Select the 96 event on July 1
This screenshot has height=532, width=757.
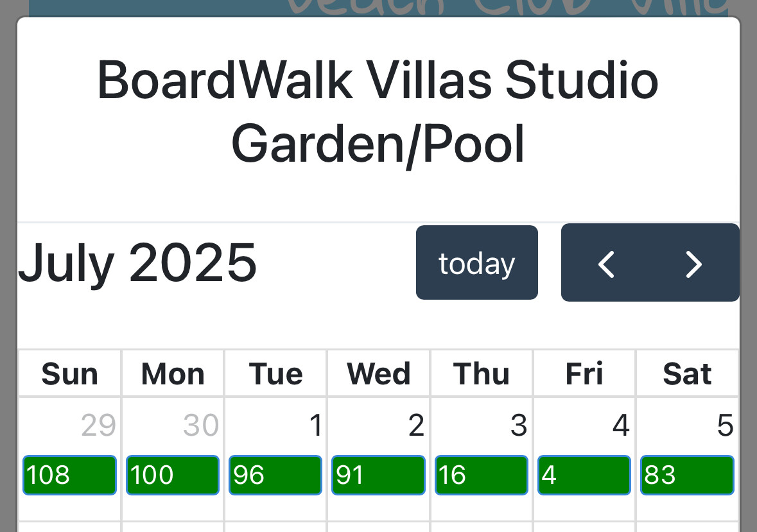click(x=275, y=476)
